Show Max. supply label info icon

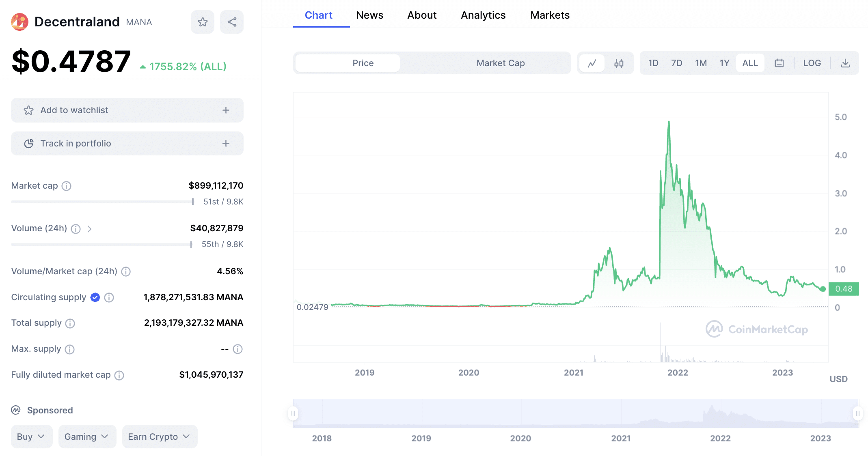click(x=69, y=349)
